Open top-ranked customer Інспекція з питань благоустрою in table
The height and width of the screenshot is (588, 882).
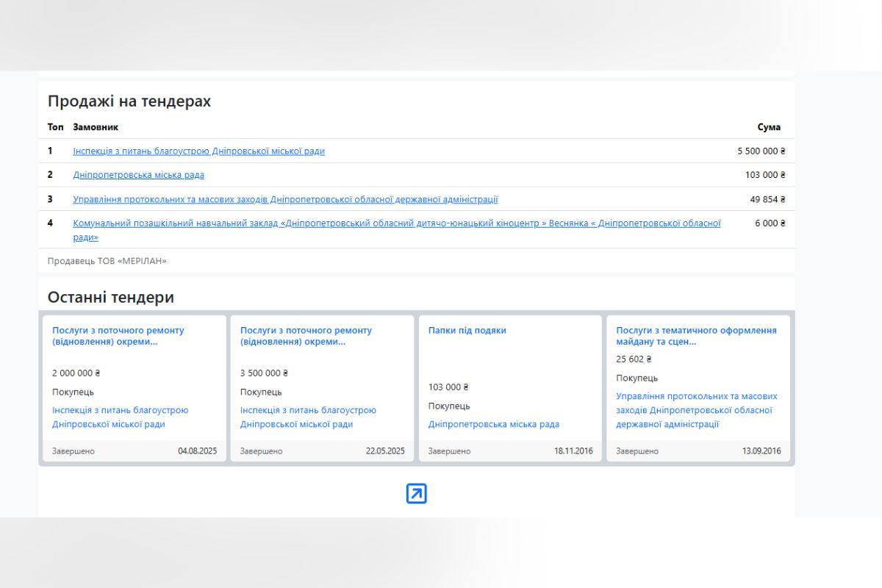tap(198, 151)
